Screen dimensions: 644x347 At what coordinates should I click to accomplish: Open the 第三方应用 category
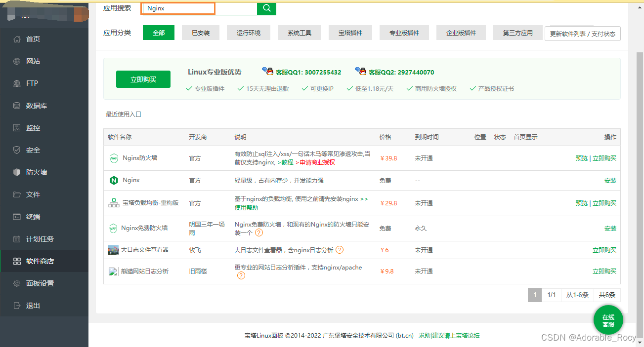click(x=517, y=33)
